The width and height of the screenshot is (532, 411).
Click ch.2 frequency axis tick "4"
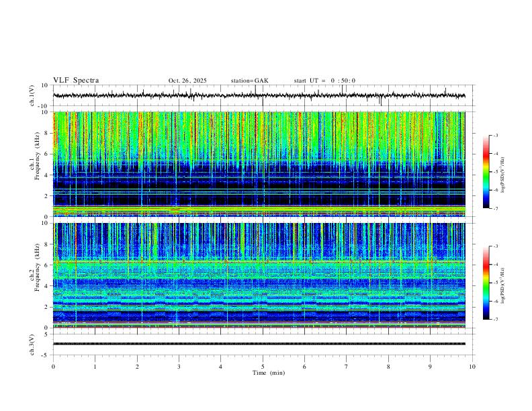46,286
